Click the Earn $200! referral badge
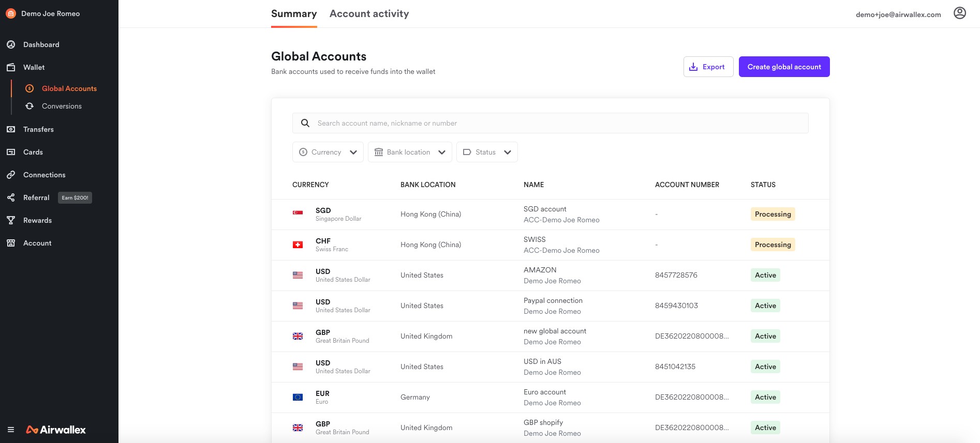Screen dimensions: 980x443 75,197
